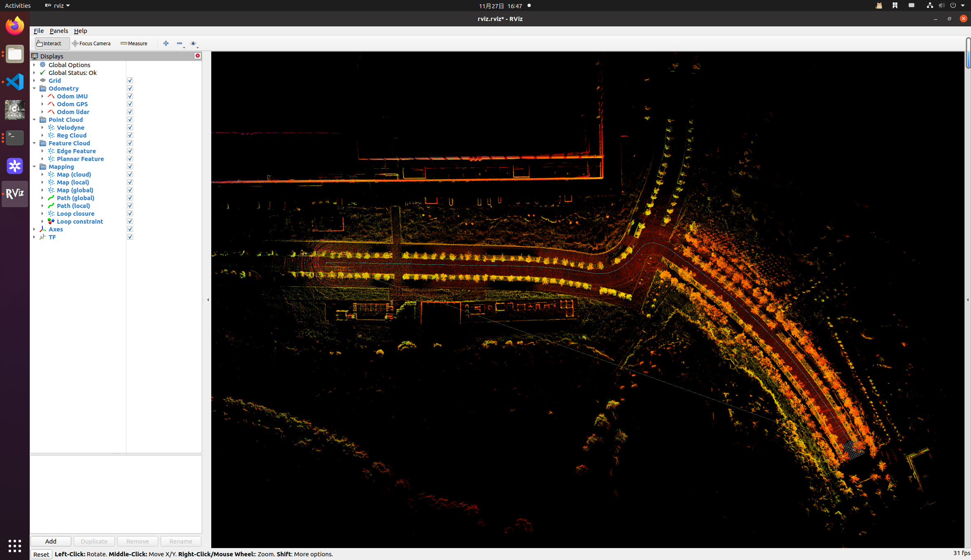
Task: Click the minus tool icon in toolbar
Action: 180,43
